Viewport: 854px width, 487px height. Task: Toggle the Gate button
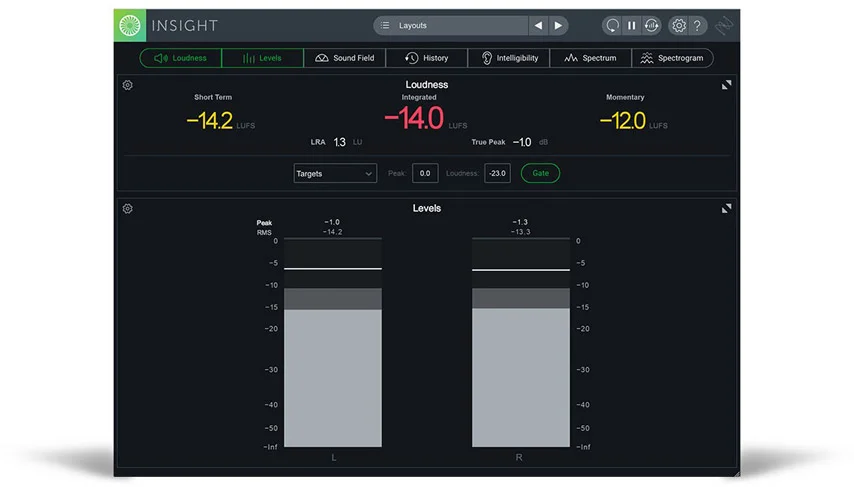540,173
